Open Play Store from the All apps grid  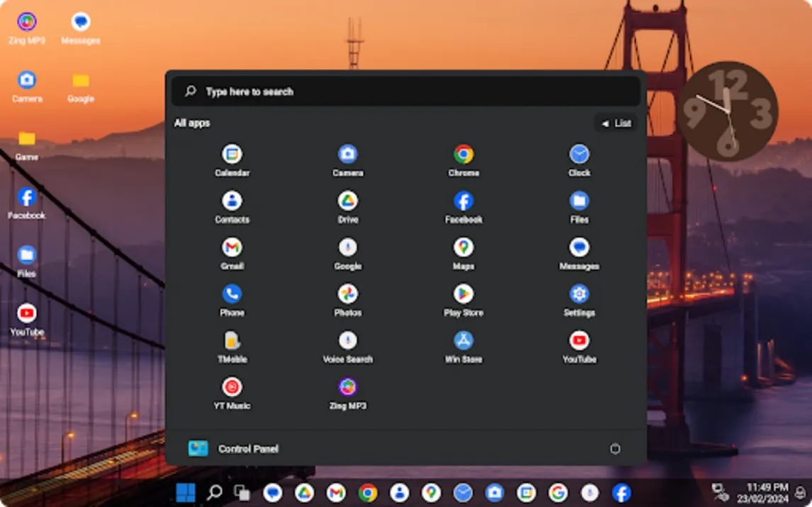[463, 294]
